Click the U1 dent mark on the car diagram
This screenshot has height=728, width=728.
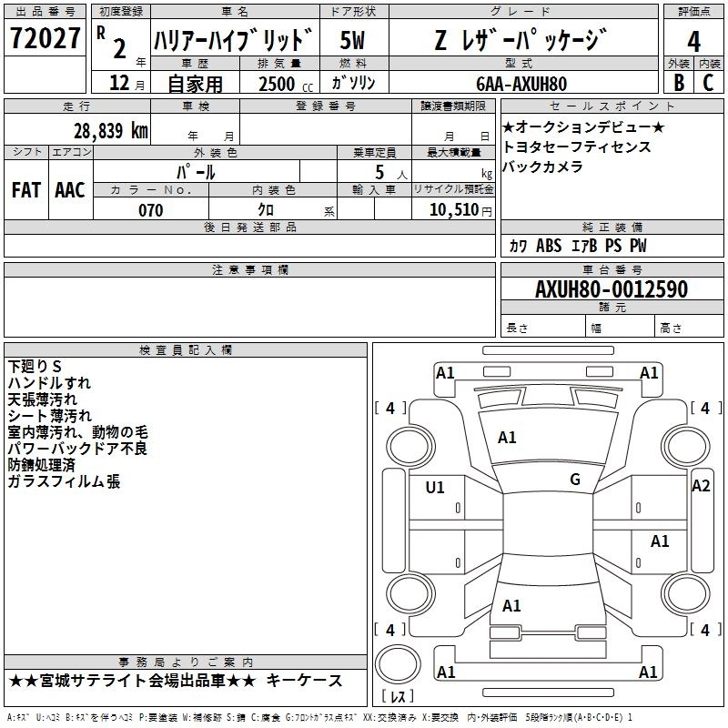coord(435,488)
